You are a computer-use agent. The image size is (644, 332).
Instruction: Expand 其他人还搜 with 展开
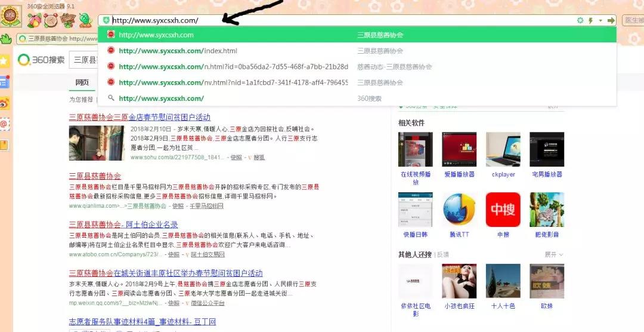[553, 254]
